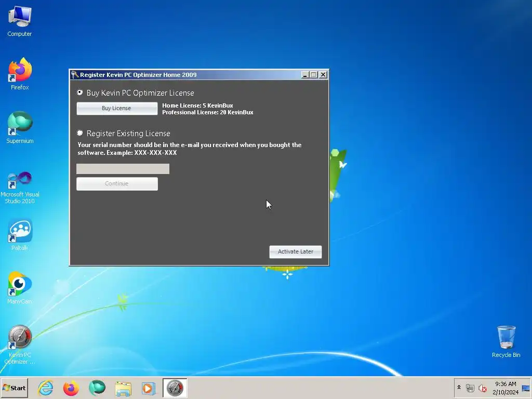Select the Kevin PC Optimizer desktop shortcut

click(x=20, y=344)
